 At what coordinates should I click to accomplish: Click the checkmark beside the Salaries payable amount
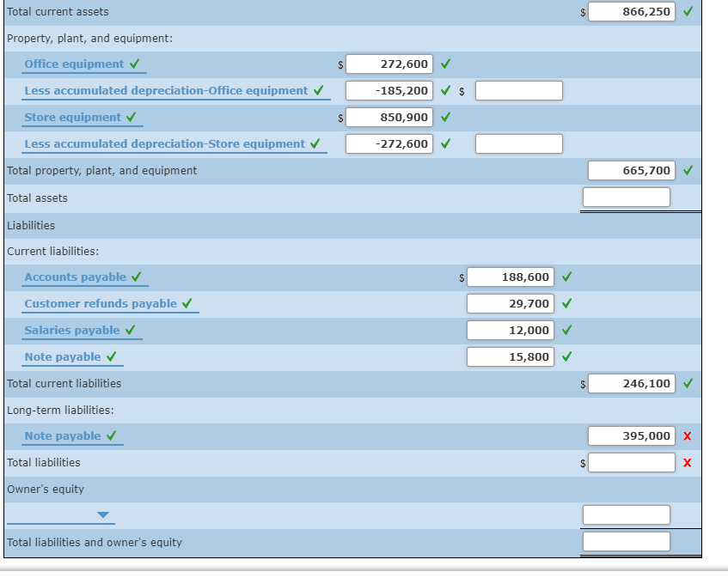click(x=565, y=330)
